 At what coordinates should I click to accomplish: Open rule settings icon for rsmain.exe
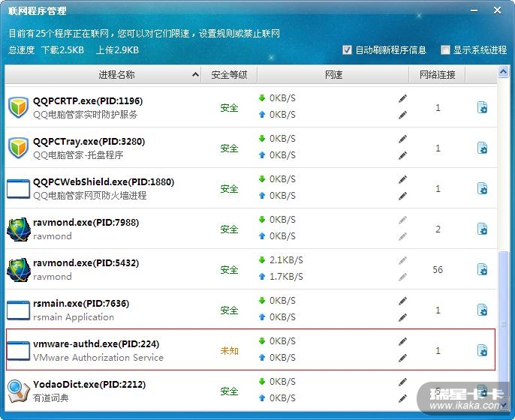point(482,310)
